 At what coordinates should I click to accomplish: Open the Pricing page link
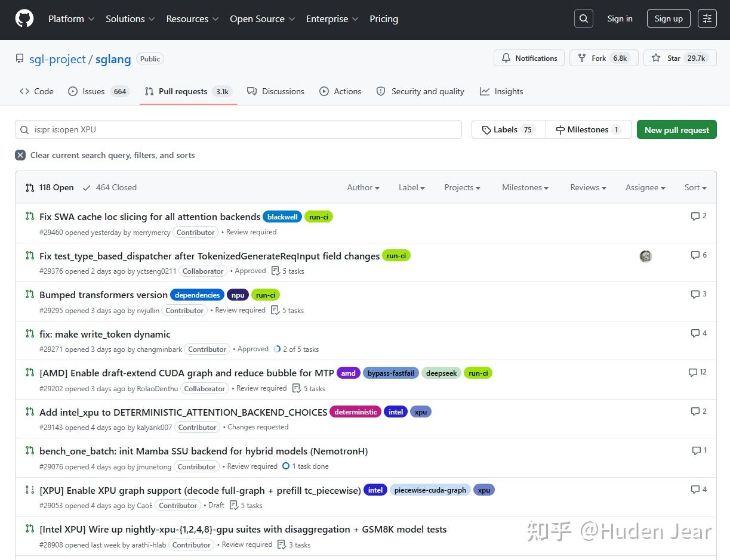tap(384, 18)
